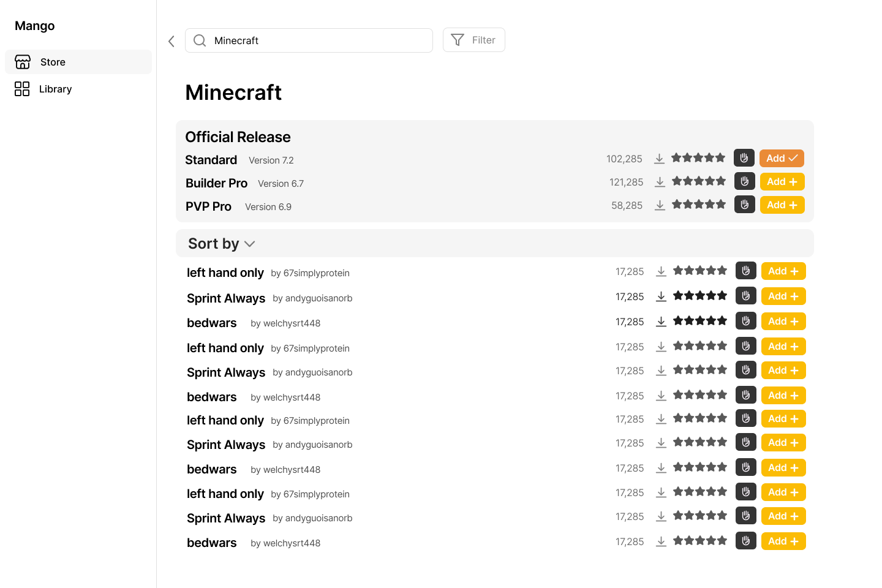Viewport: 882px width, 588px height.
Task: Click the hand icon on first bedwars row
Action: pyautogui.click(x=746, y=321)
